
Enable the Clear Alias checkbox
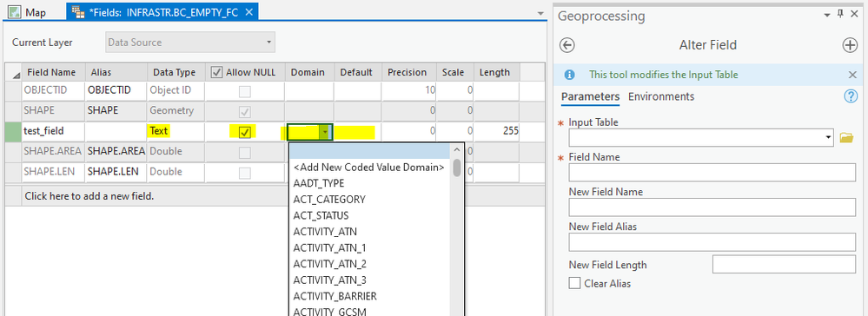[x=574, y=283]
